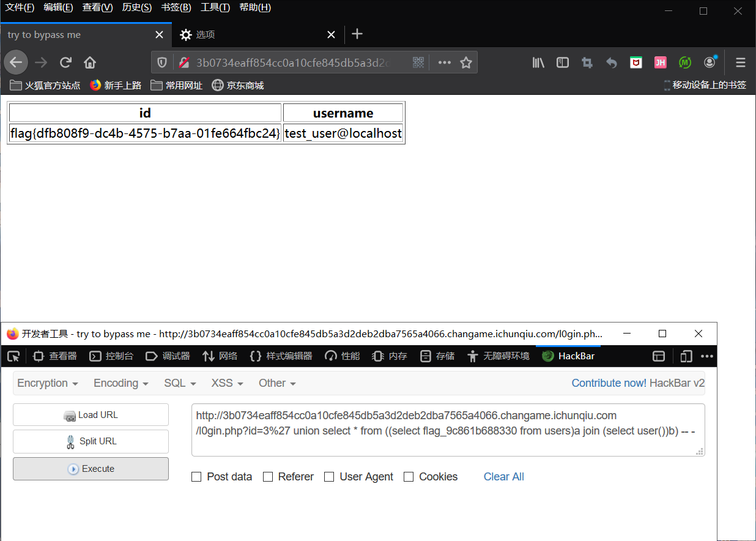Open the QR code icon in address bar

click(418, 62)
